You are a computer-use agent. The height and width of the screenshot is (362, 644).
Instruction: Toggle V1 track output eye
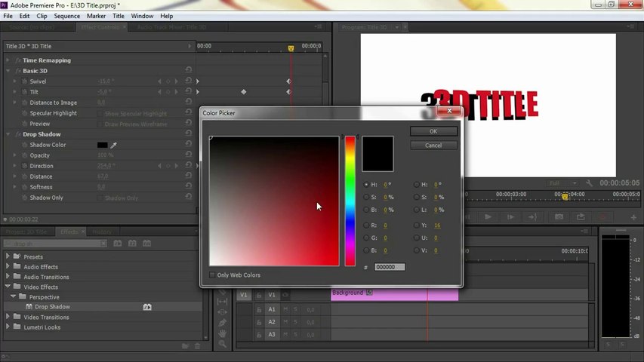pos(285,295)
